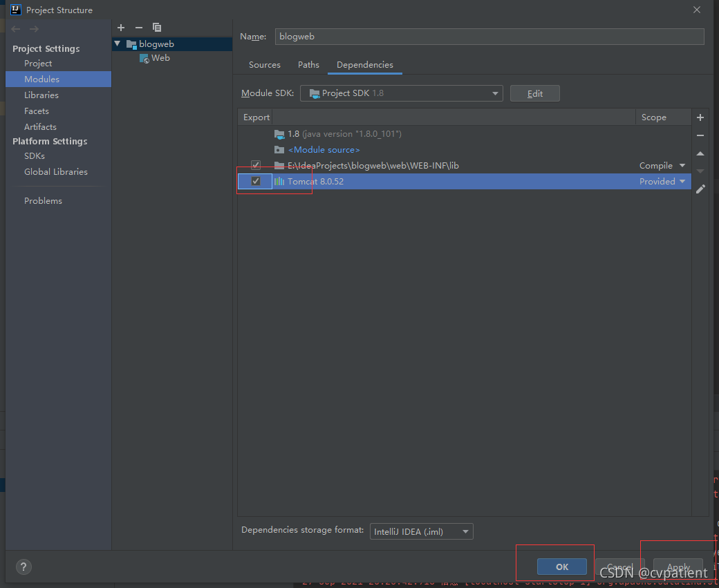
Task: Click the Export column header
Action: 256,117
